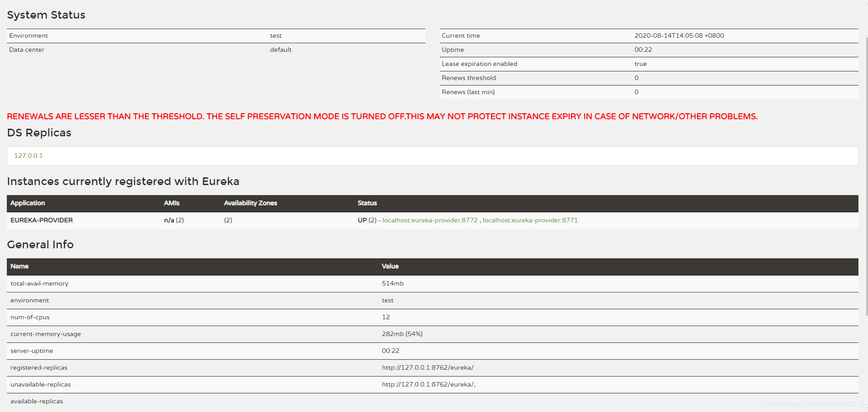Click the available-replicas row name
This screenshot has width=868, height=412.
click(37, 402)
